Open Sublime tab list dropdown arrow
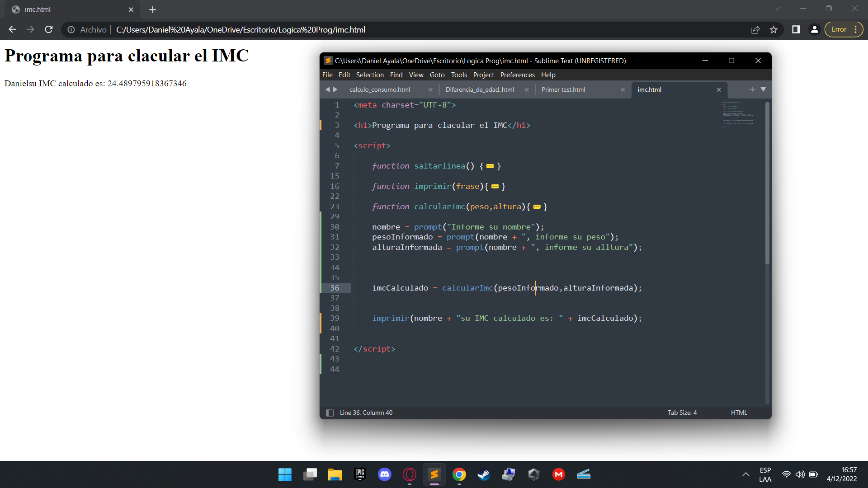This screenshot has width=868, height=488. (x=764, y=89)
